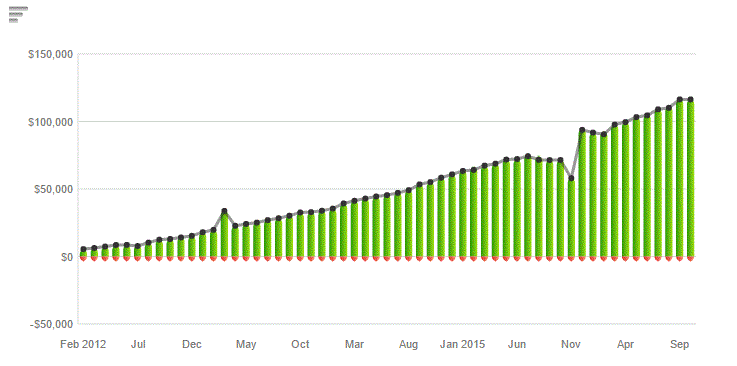Click the Sep x-axis label
Viewport: 737px width, 366px height.
[x=679, y=344]
